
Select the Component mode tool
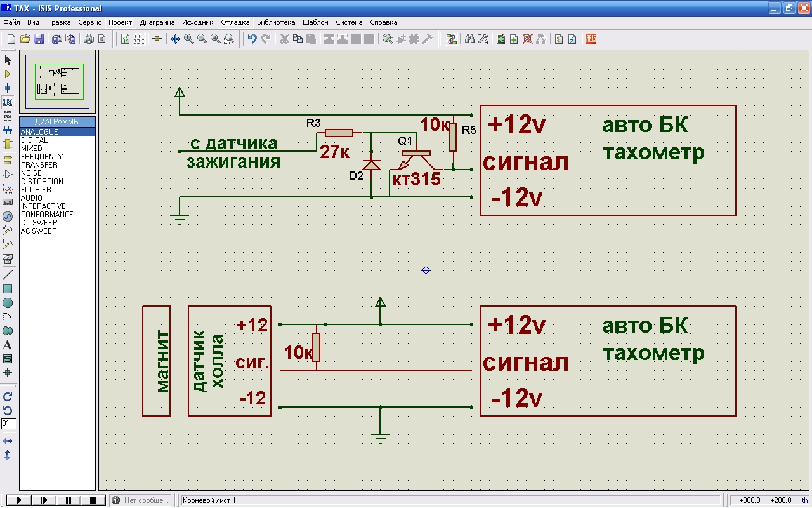click(x=8, y=74)
